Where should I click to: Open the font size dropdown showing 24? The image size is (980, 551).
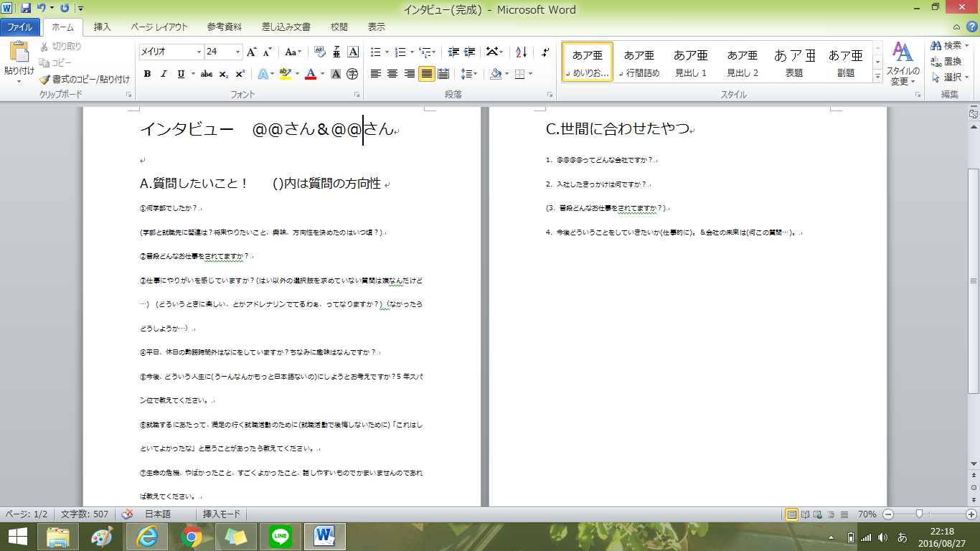coord(238,52)
